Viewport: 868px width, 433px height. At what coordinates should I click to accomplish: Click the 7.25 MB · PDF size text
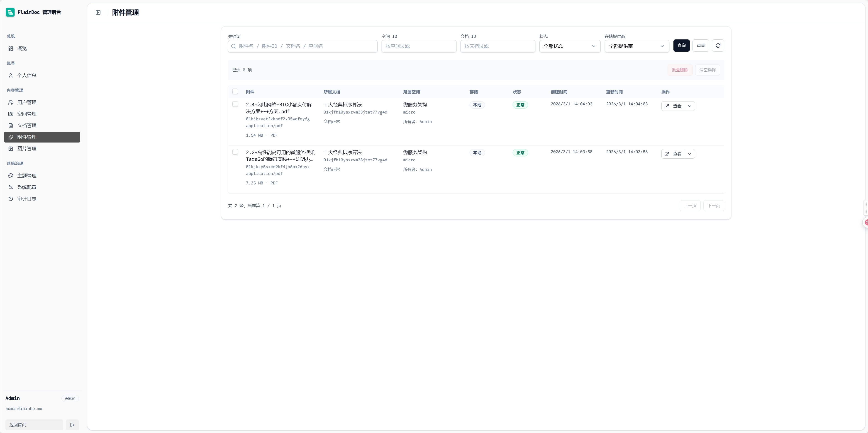point(262,183)
